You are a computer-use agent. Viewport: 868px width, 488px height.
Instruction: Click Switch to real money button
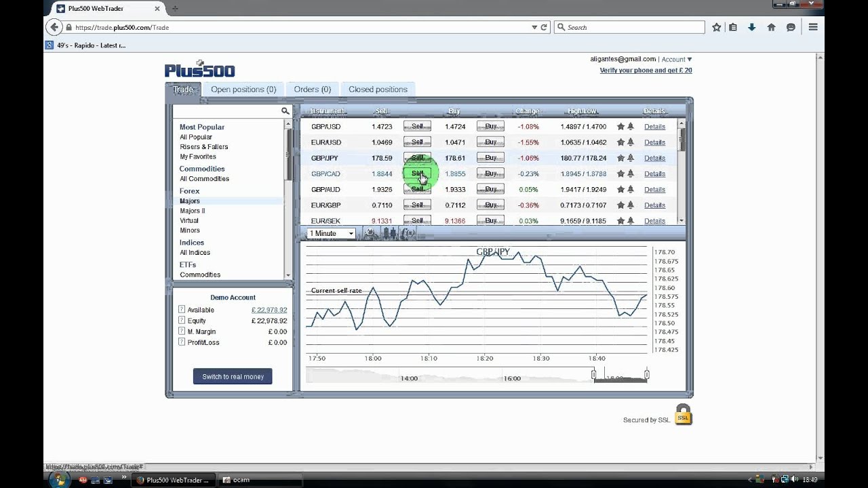(x=233, y=377)
